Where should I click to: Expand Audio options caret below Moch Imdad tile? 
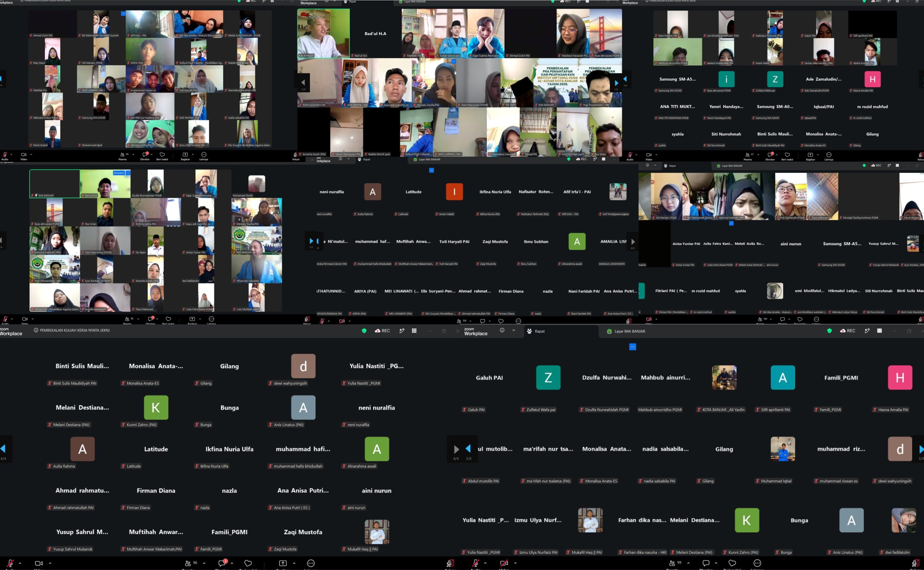(11, 154)
